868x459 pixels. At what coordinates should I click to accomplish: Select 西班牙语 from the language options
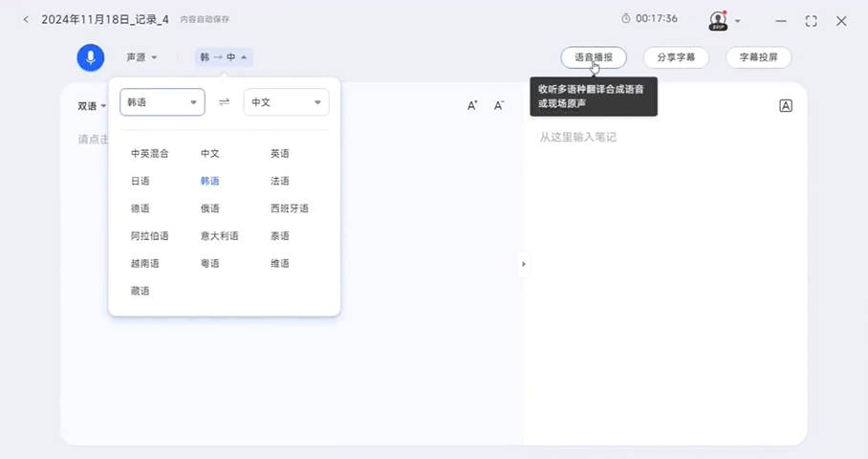290,208
